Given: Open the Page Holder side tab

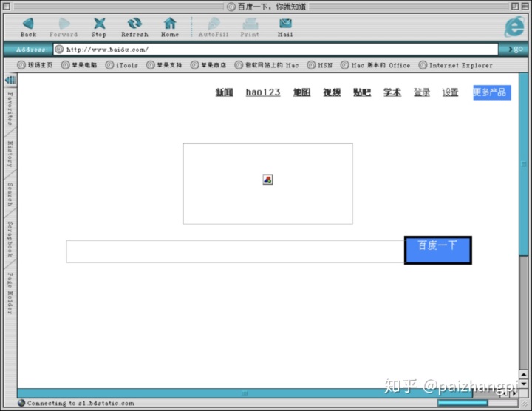Looking at the screenshot, I should (x=10, y=293).
